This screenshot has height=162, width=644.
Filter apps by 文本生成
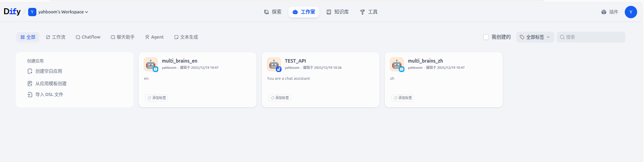[x=186, y=37]
